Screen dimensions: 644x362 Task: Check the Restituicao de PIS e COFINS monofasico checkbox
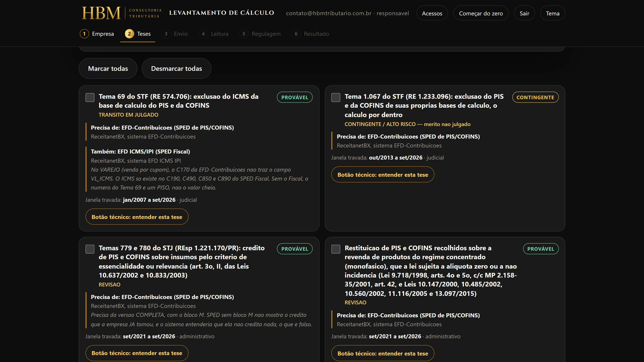(336, 249)
